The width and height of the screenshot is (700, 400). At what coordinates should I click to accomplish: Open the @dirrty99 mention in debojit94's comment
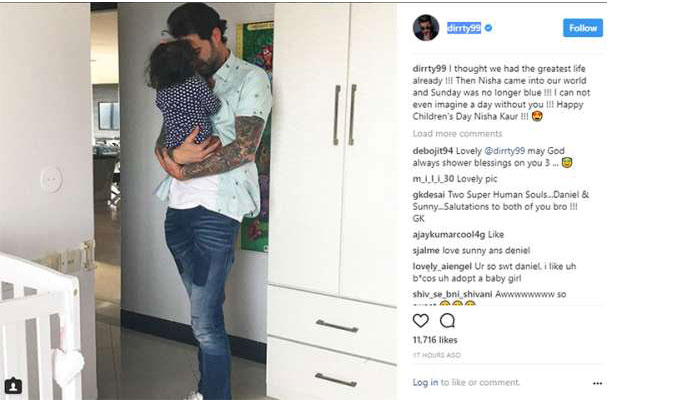click(x=504, y=151)
